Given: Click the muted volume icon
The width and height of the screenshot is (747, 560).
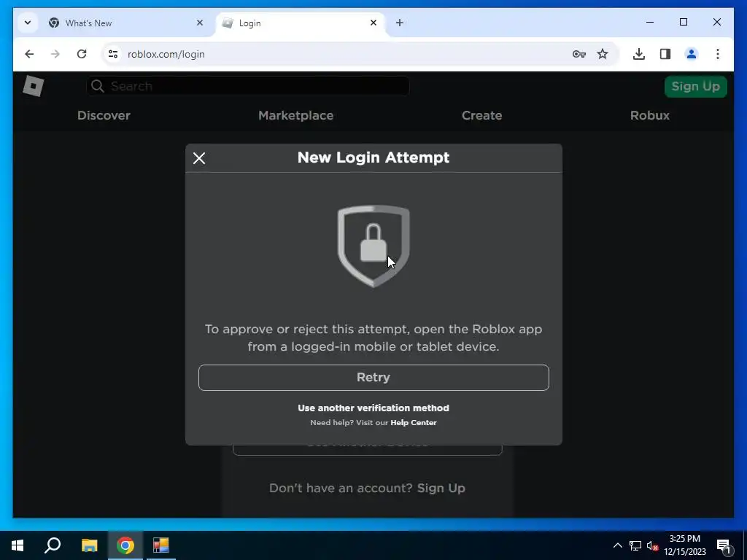Looking at the screenshot, I should tap(652, 545).
